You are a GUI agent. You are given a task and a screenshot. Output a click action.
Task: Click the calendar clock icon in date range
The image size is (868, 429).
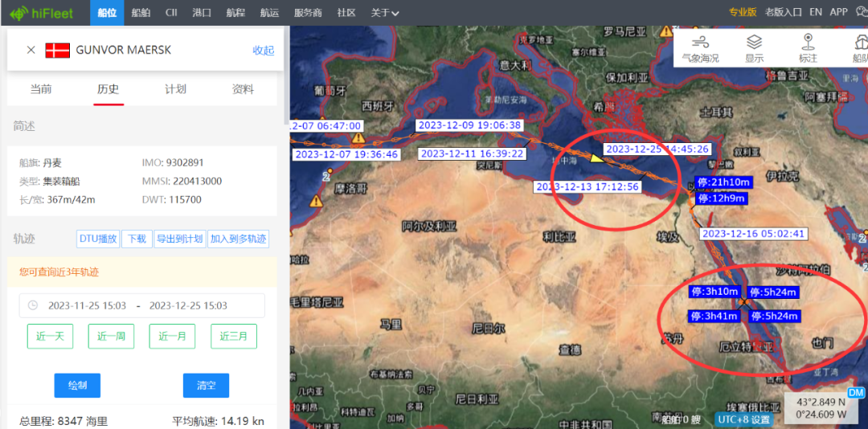(x=33, y=305)
